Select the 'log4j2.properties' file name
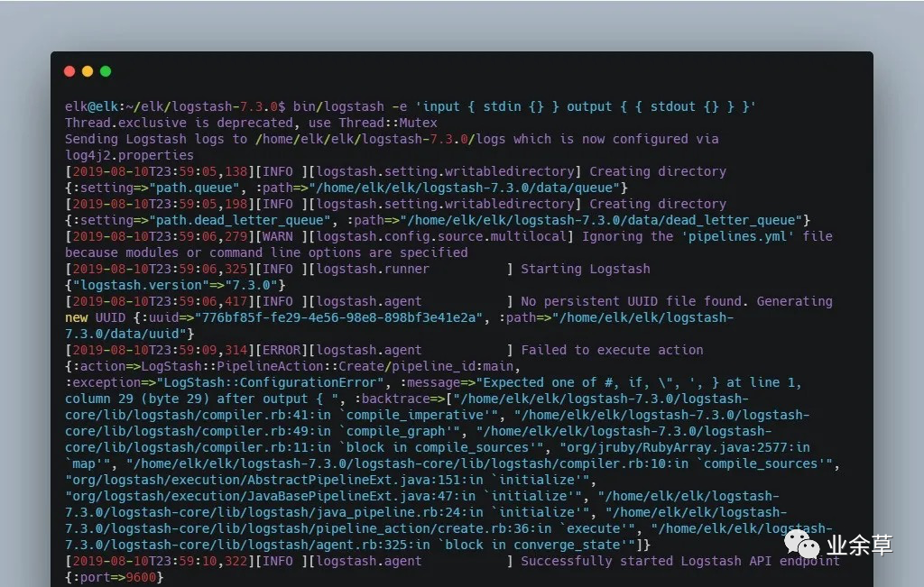The width and height of the screenshot is (924, 587). pyautogui.click(x=130, y=155)
